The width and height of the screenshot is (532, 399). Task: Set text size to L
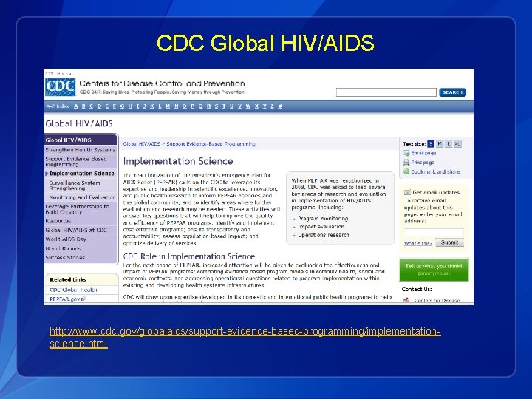pyautogui.click(x=449, y=144)
